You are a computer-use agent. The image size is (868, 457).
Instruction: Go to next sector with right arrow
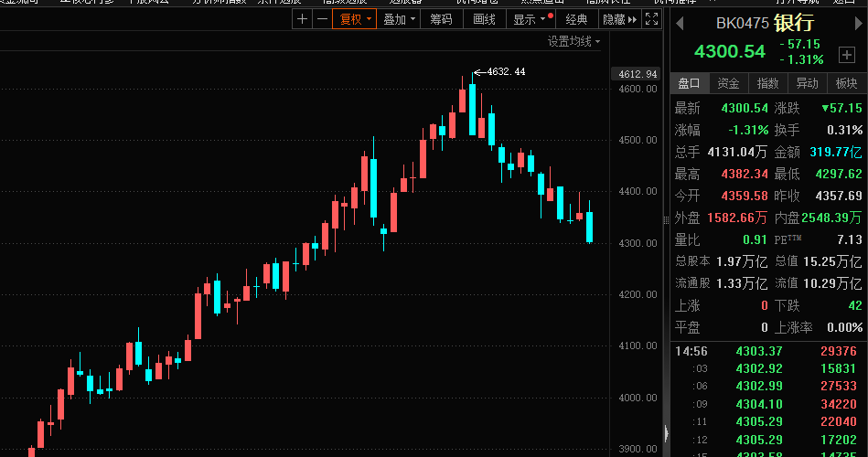859,23
